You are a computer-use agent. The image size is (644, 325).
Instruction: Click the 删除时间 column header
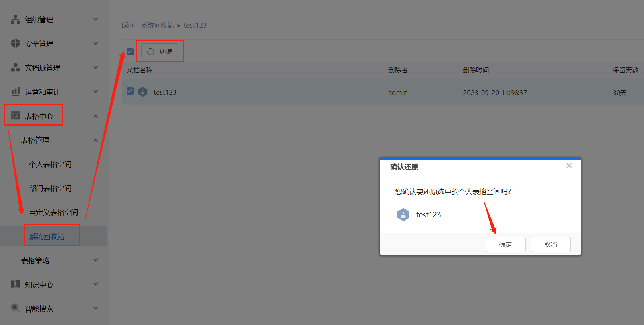tap(476, 70)
